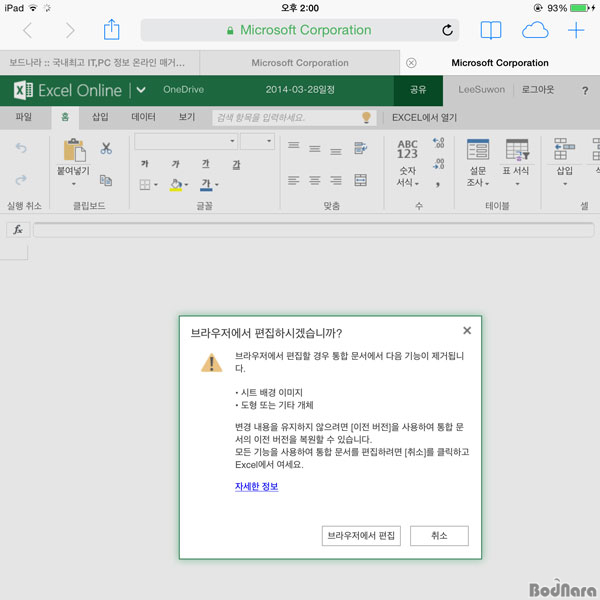Toggle double underline 가 formatting
Screen dimensions: 600x600
click(236, 165)
